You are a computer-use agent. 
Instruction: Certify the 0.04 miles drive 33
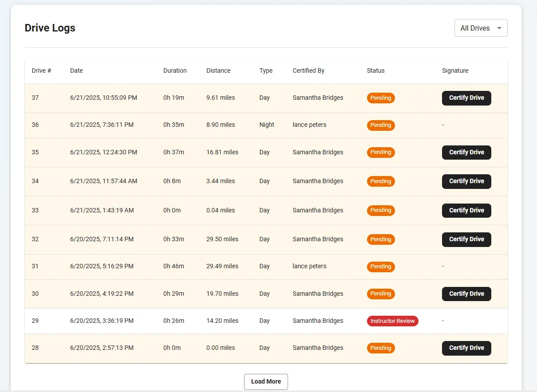466,210
